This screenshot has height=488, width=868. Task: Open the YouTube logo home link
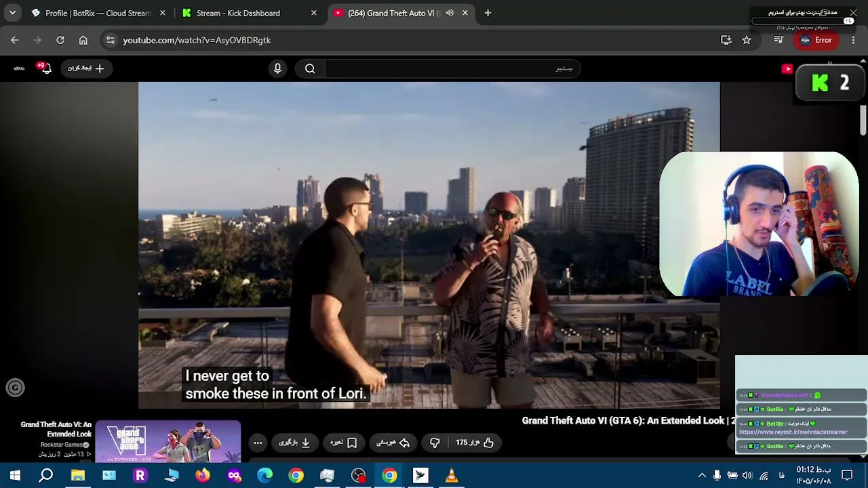[787, 68]
